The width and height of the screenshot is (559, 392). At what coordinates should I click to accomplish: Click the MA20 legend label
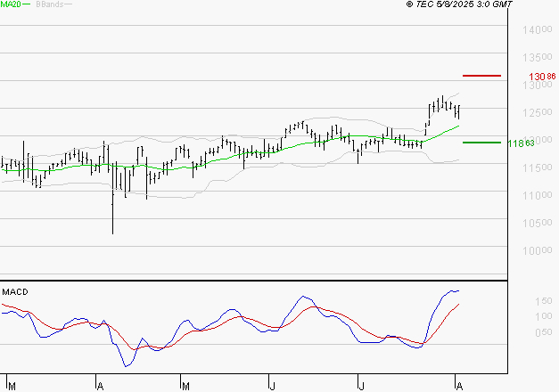[x=10, y=4]
